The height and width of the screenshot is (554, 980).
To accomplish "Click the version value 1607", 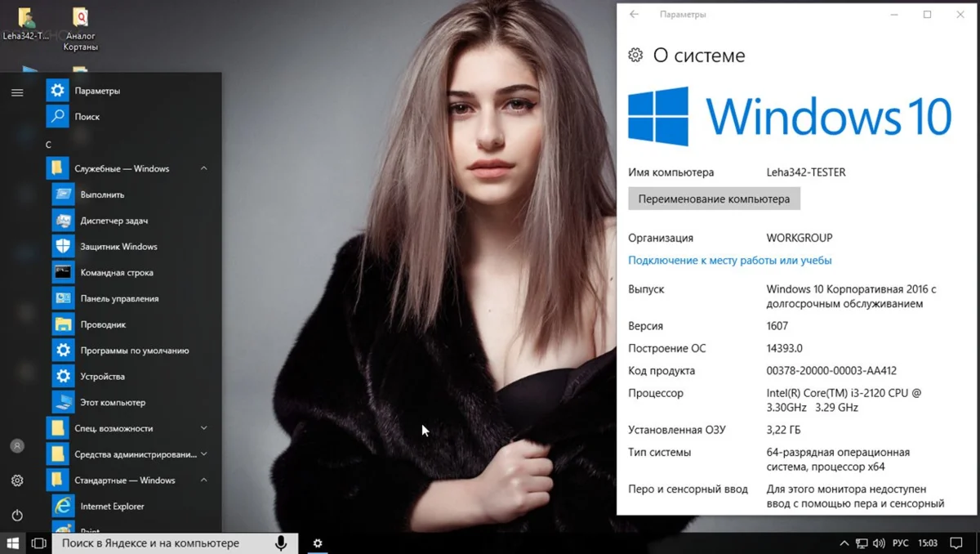I will [x=778, y=326].
